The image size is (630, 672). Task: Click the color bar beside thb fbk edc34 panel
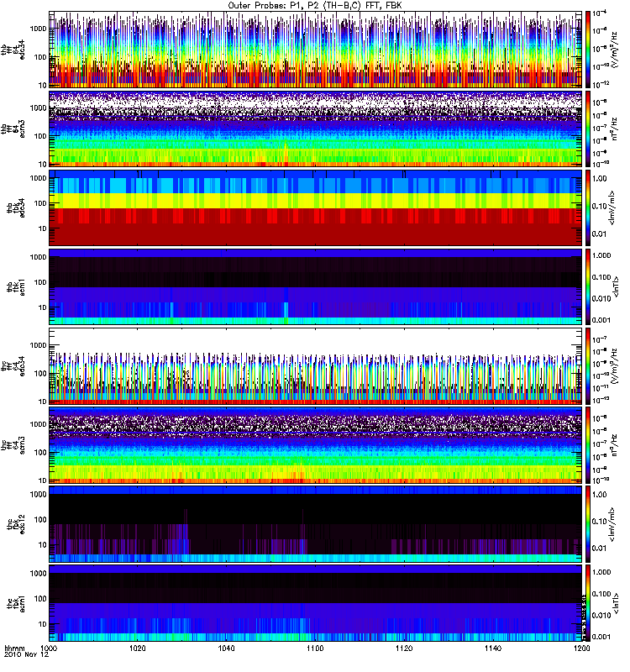click(588, 207)
